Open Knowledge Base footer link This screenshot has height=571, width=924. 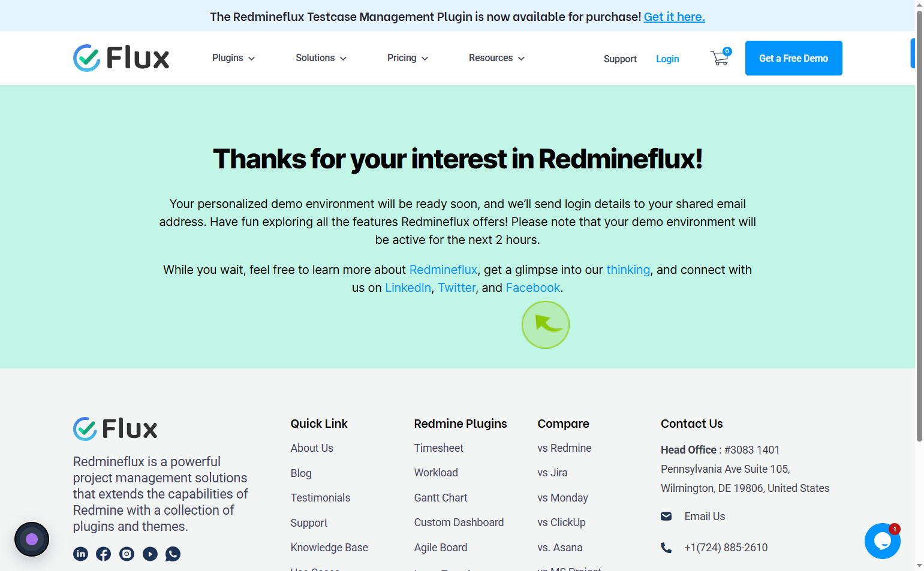(329, 548)
